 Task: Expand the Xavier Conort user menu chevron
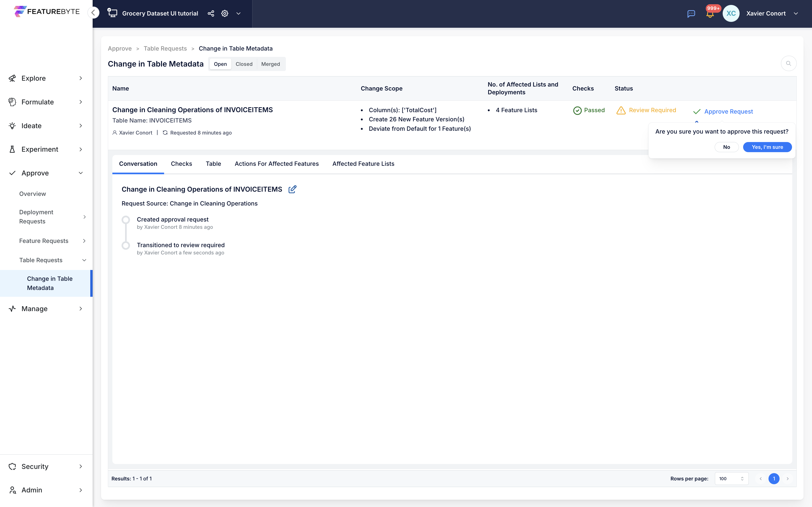click(x=796, y=13)
